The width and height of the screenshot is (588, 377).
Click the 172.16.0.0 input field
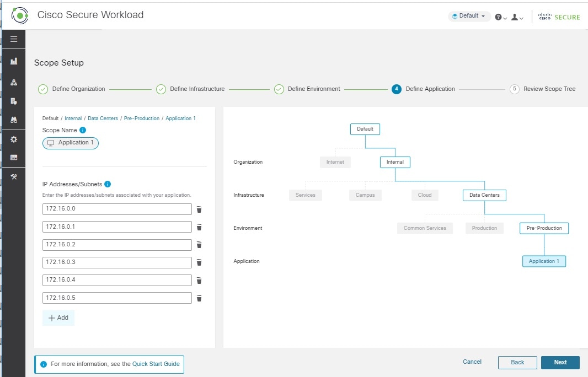point(117,209)
